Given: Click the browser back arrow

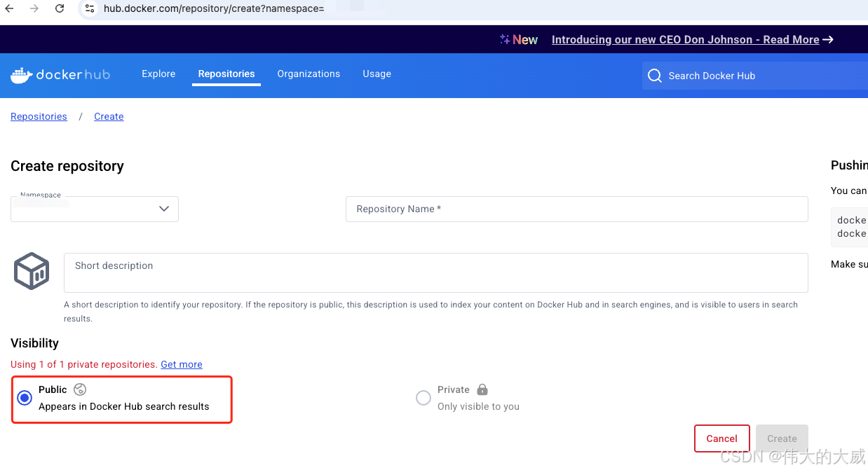Looking at the screenshot, I should [9, 8].
